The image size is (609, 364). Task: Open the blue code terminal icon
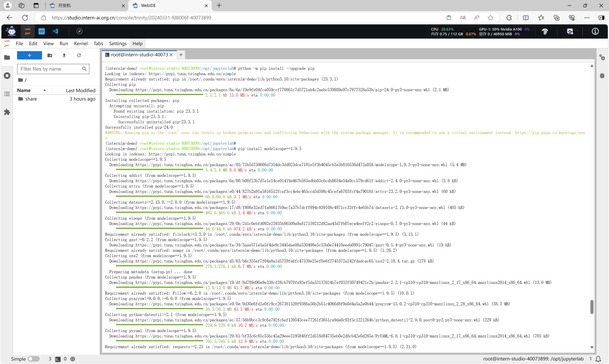(x=42, y=31)
